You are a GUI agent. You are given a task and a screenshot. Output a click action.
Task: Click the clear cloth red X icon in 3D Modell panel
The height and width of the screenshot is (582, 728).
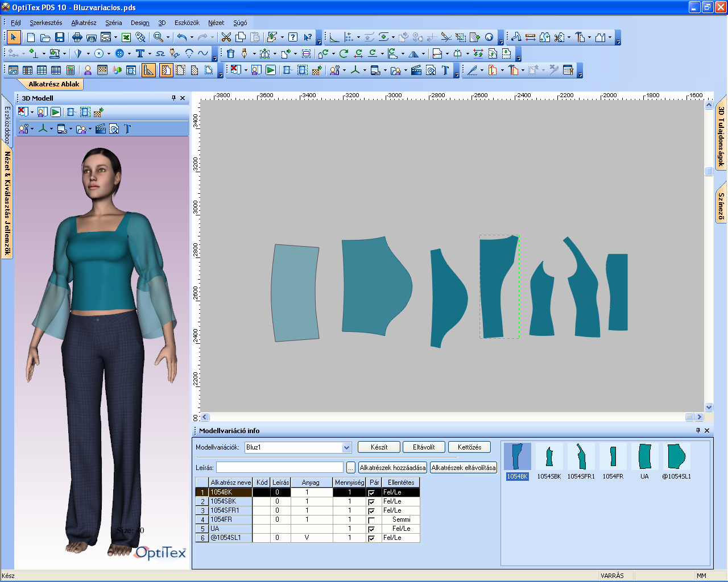click(x=23, y=112)
